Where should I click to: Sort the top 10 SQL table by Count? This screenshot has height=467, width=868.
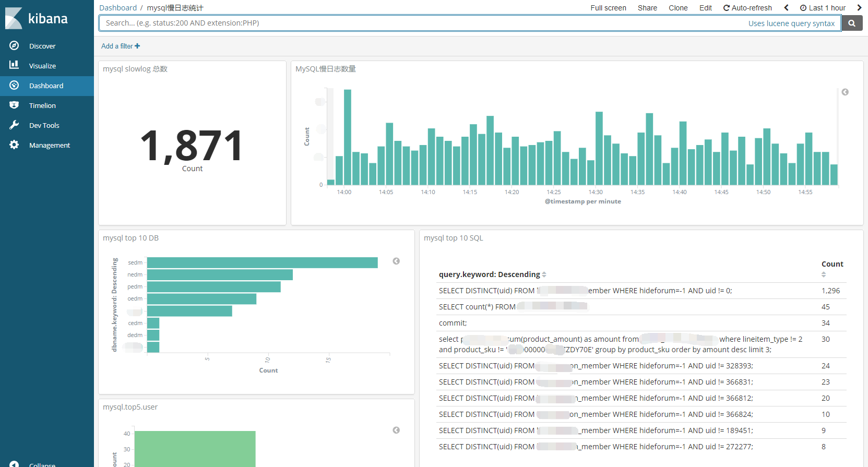pyautogui.click(x=824, y=274)
